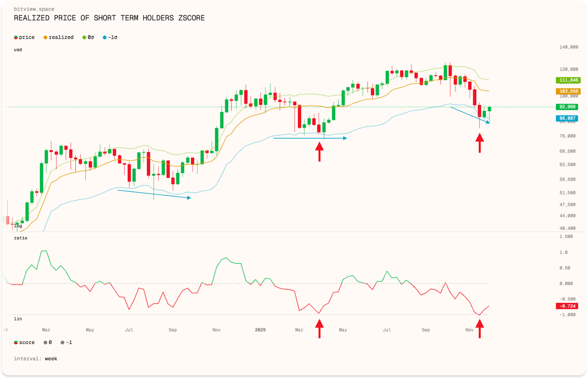Click the 0σ green legend icon

pos(84,37)
